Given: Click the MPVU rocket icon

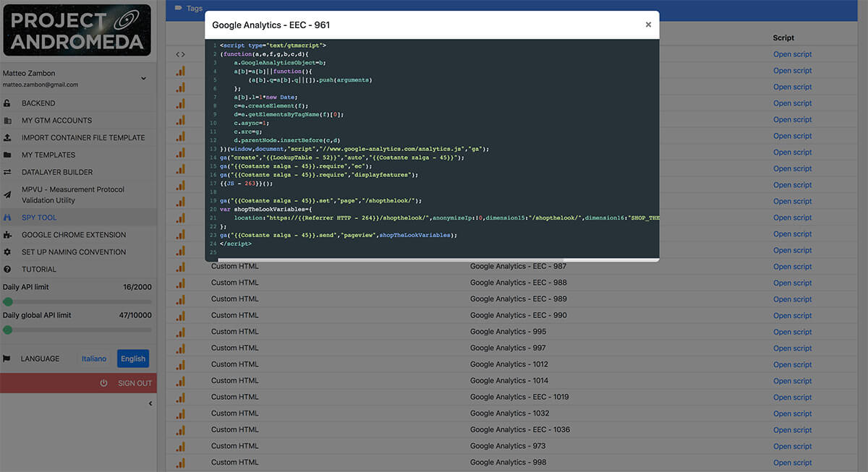Looking at the screenshot, I should [7, 195].
